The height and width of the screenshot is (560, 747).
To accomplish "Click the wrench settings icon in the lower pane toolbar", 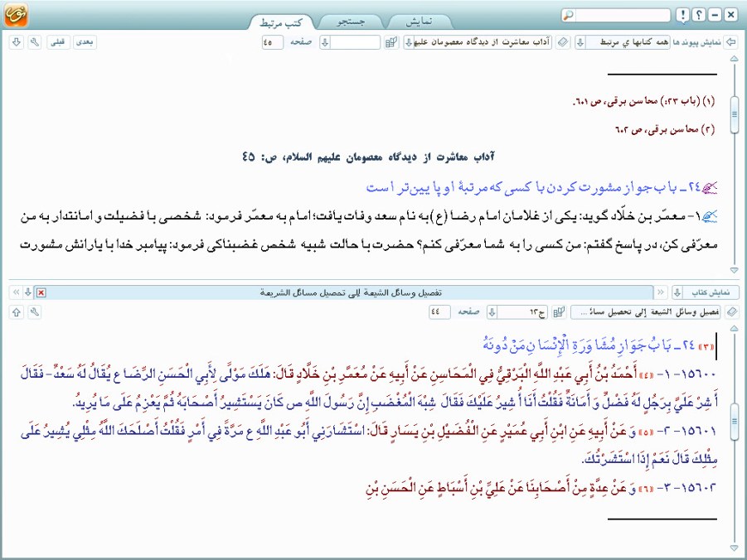I will pyautogui.click(x=34, y=312).
